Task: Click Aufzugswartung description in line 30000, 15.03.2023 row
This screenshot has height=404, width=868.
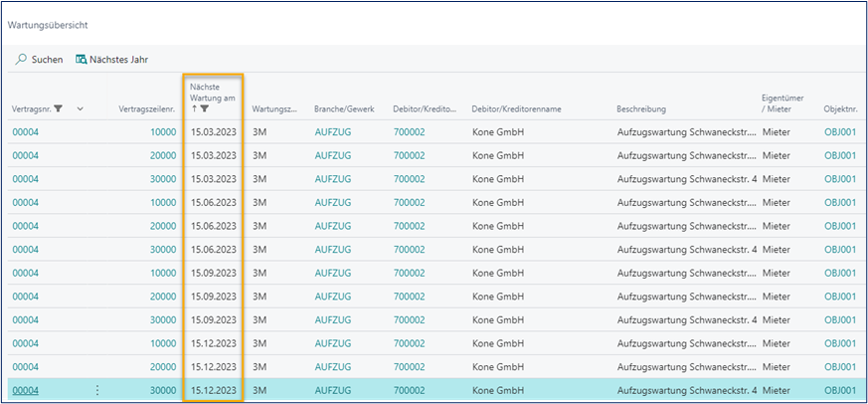Action: [685, 179]
